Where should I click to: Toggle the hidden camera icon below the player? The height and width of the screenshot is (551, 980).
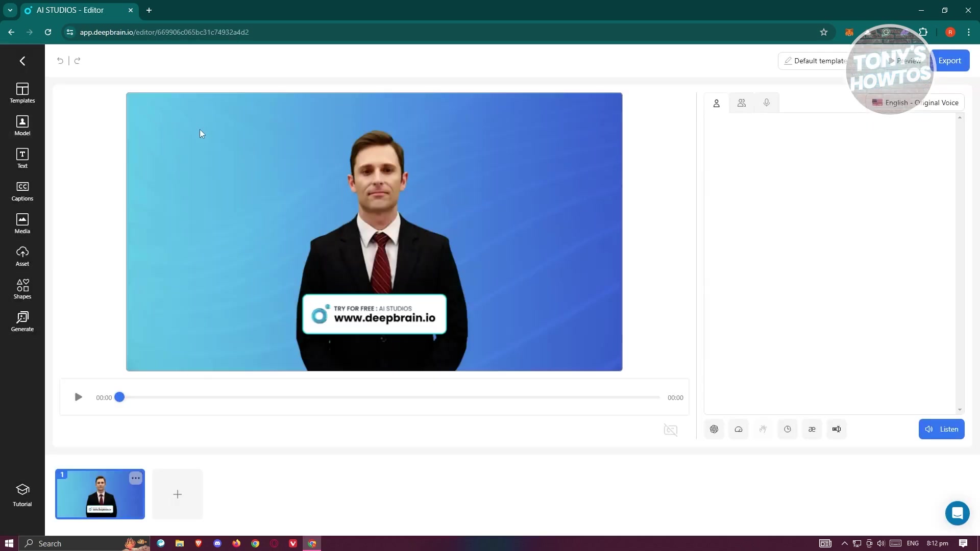pyautogui.click(x=670, y=430)
